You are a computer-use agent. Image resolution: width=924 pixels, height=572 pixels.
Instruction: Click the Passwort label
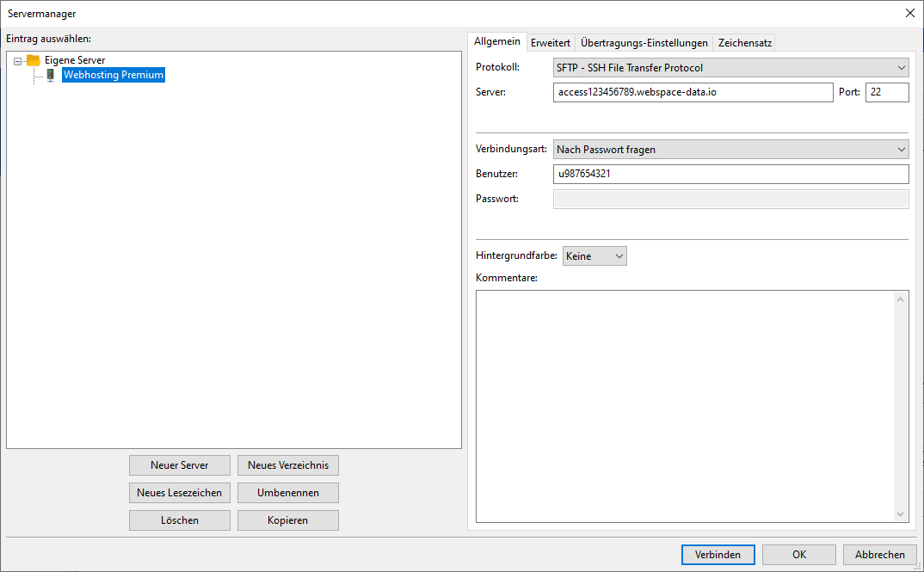(x=497, y=199)
